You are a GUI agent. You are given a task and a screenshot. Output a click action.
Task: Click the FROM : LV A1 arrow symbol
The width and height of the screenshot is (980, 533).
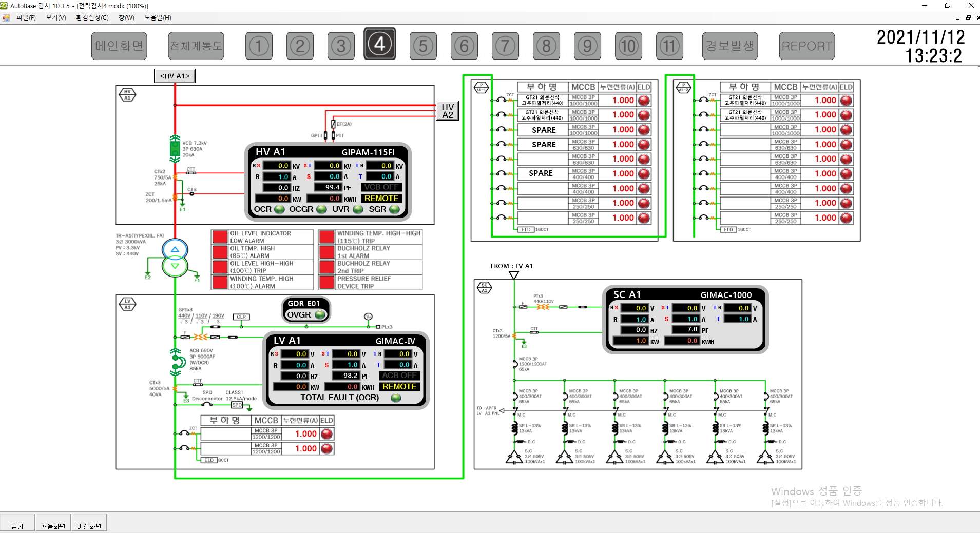pyautogui.click(x=514, y=275)
